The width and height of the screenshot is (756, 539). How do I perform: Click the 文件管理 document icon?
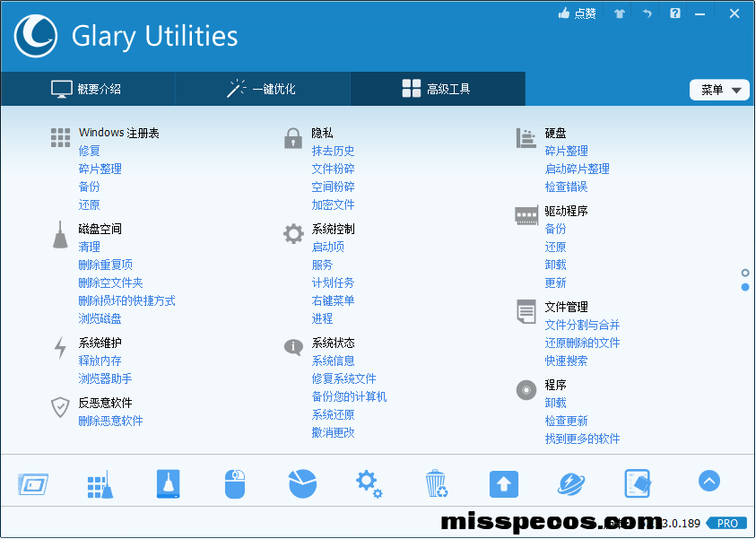point(526,311)
